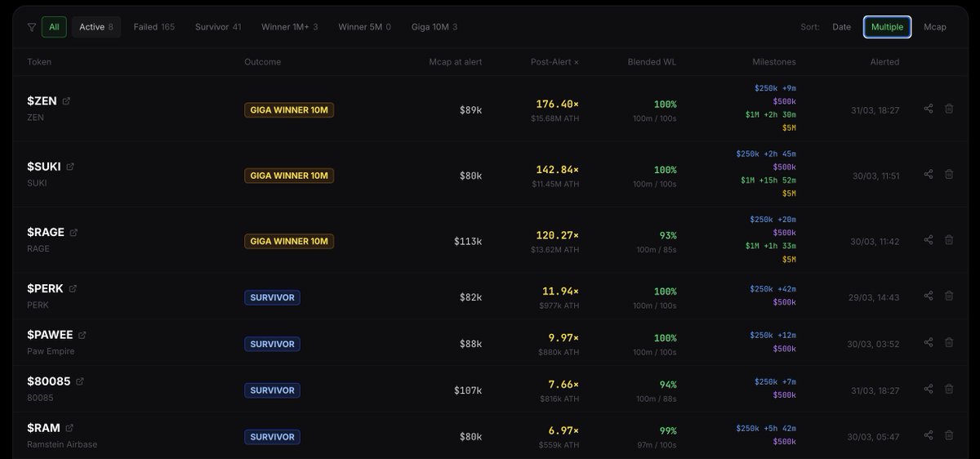
Task: Open external link icon beside $RAGE
Action: click(73, 233)
